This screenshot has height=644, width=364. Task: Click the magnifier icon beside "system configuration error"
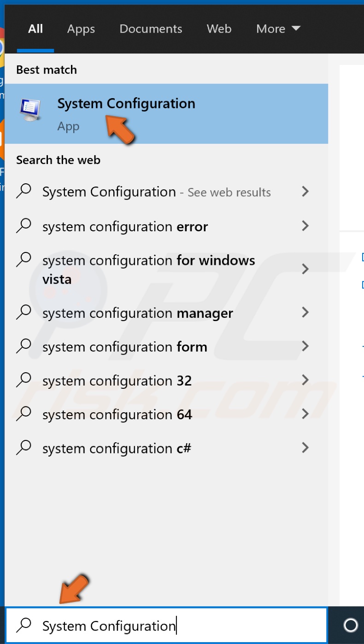(24, 226)
